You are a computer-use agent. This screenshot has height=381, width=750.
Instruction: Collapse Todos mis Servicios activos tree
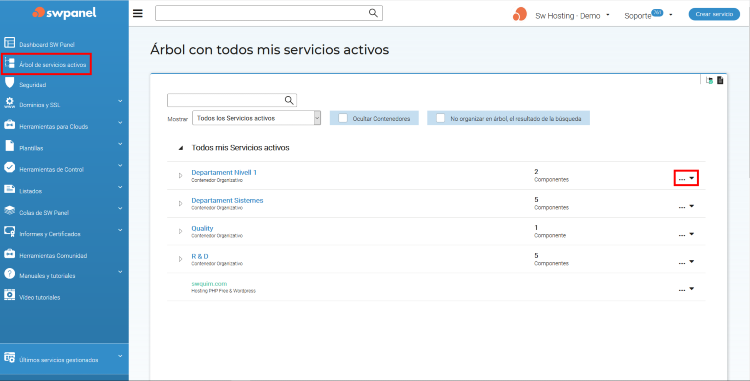tap(181, 148)
